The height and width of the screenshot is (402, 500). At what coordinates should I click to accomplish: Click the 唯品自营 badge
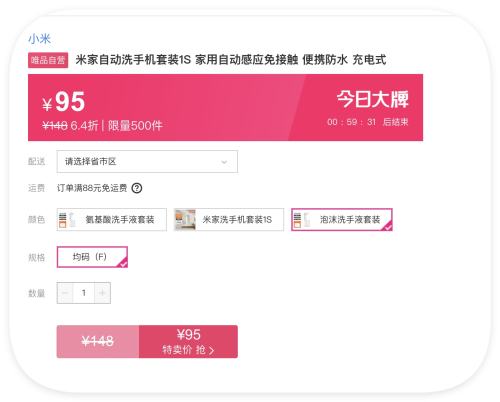tap(48, 60)
